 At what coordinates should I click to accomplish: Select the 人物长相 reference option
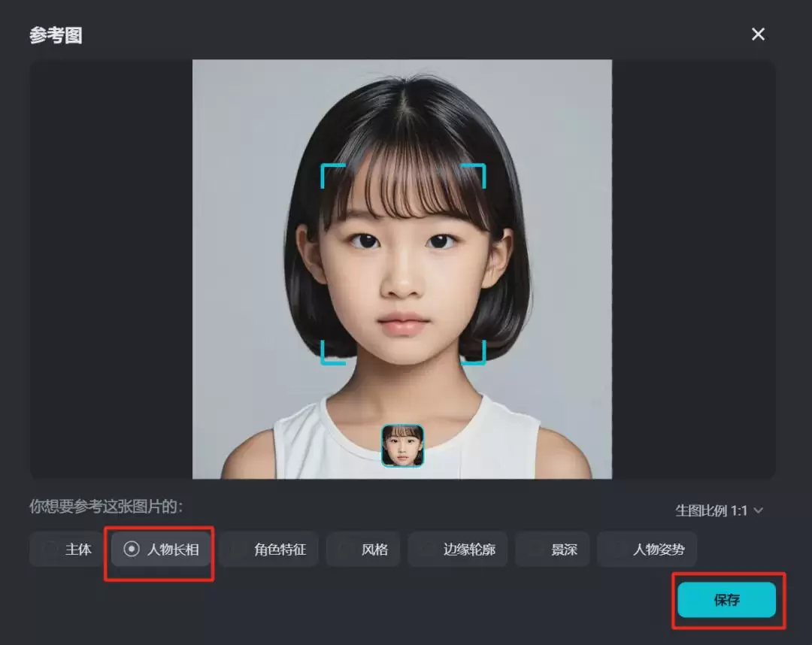(159, 550)
